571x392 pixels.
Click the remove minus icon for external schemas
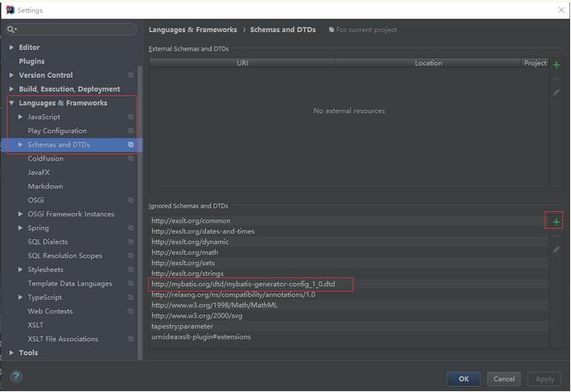(556, 79)
